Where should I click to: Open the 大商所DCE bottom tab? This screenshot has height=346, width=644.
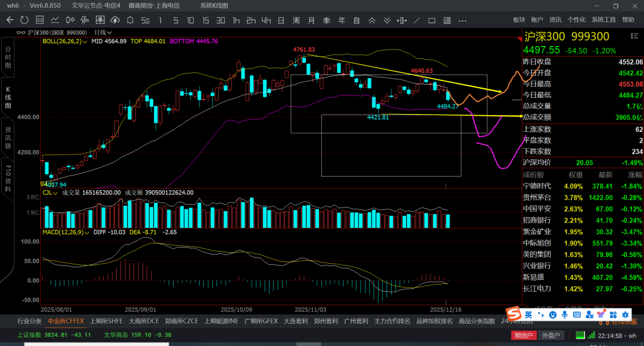coord(144,321)
